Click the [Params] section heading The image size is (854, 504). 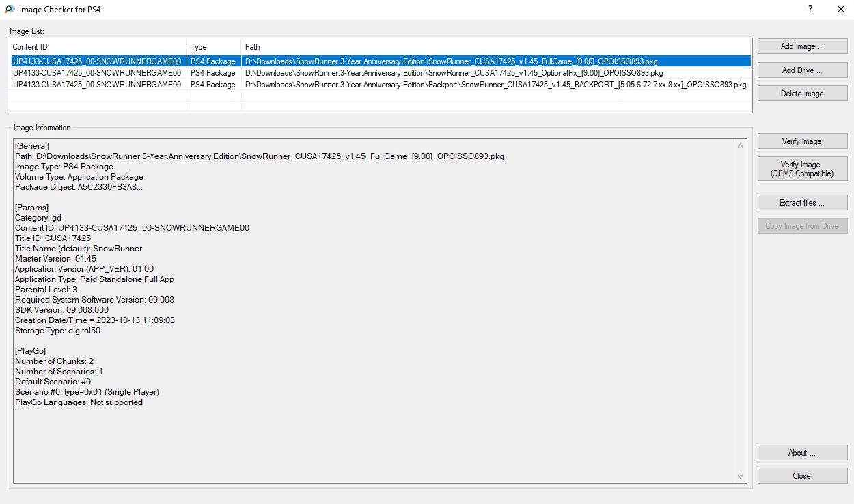click(31, 208)
